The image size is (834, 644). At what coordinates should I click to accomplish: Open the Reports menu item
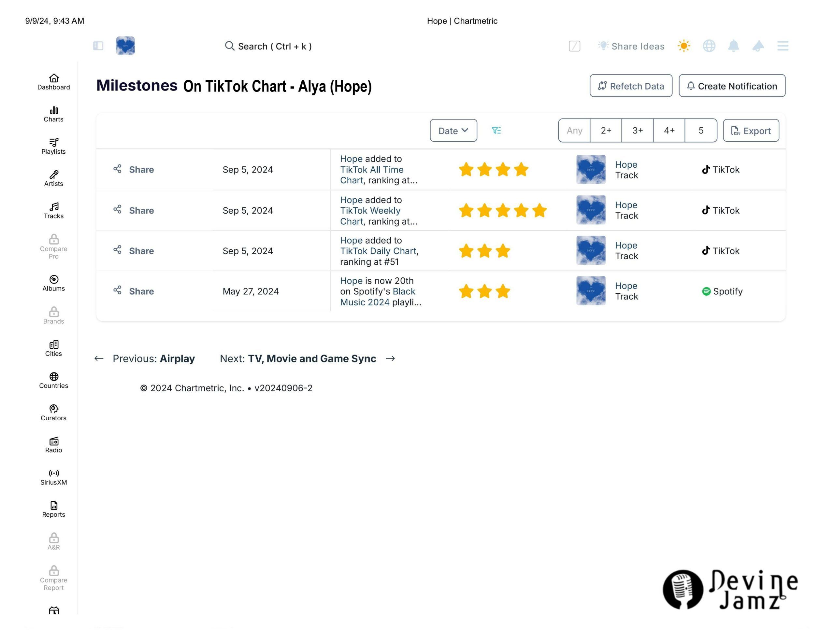click(53, 509)
